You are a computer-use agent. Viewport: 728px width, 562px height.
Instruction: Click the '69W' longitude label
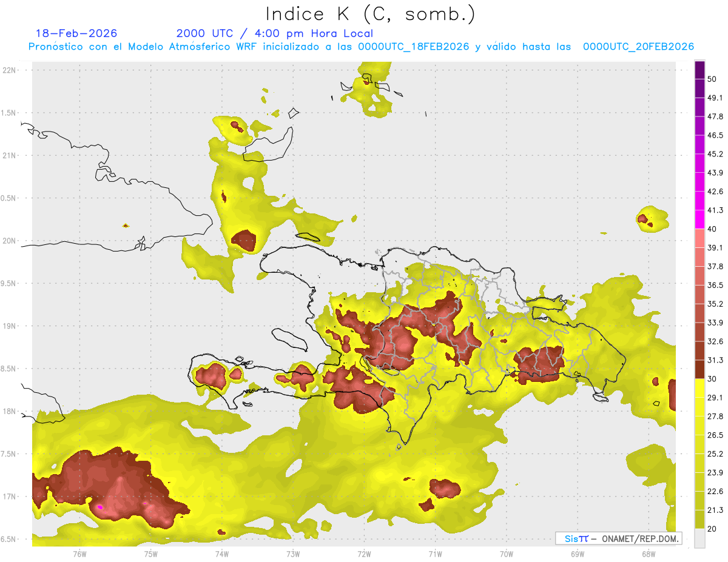(x=578, y=554)
